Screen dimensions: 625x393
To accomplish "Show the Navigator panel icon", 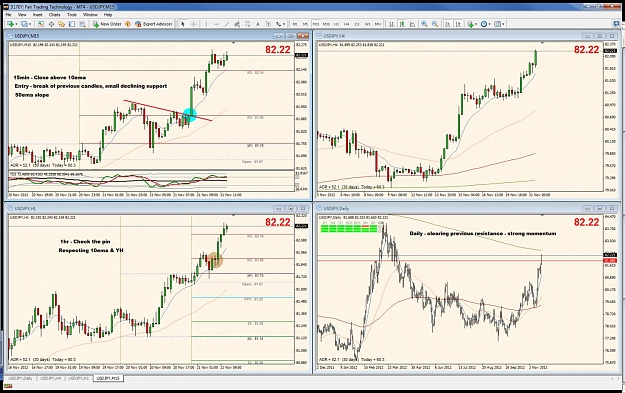I will 61,24.
